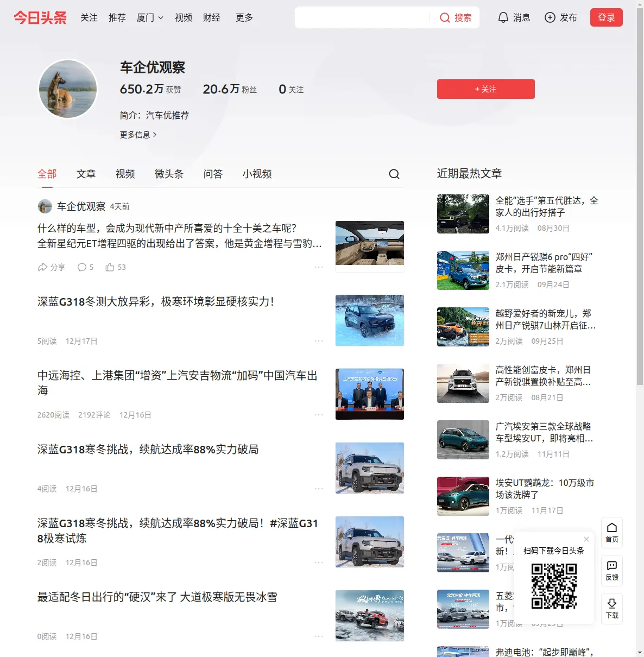Screen dimensions: 644x657
Task: Click the 20.6万 粉丝 follower count
Action: click(230, 89)
